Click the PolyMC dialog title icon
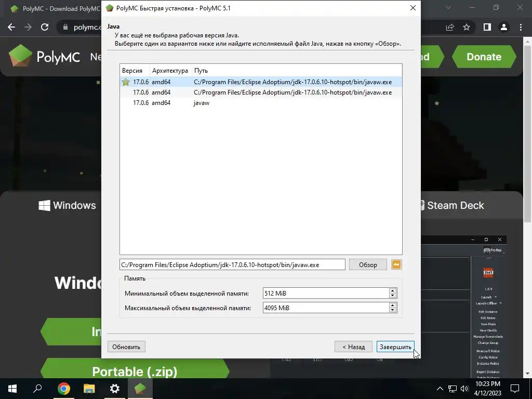 click(x=109, y=8)
